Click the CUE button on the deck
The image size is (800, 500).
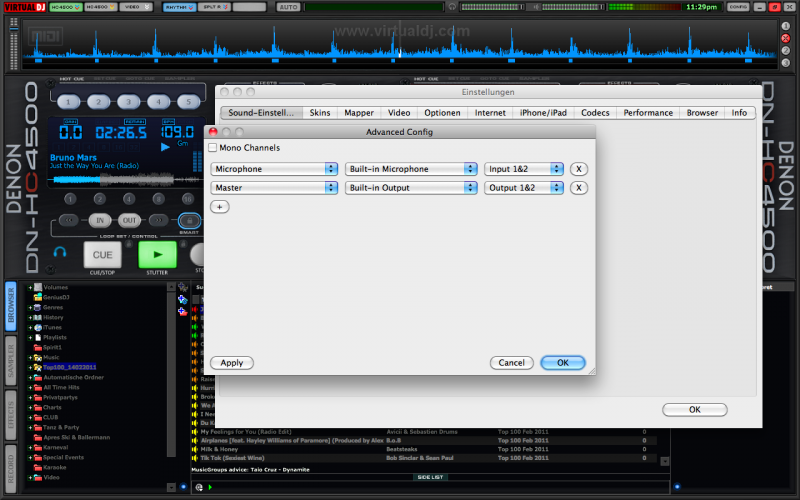pos(101,255)
